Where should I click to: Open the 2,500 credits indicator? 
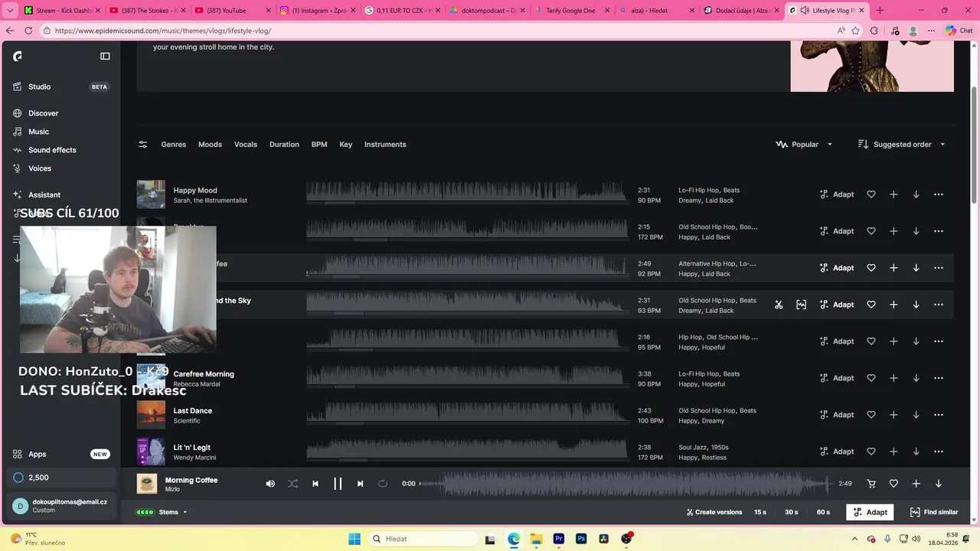(x=61, y=478)
